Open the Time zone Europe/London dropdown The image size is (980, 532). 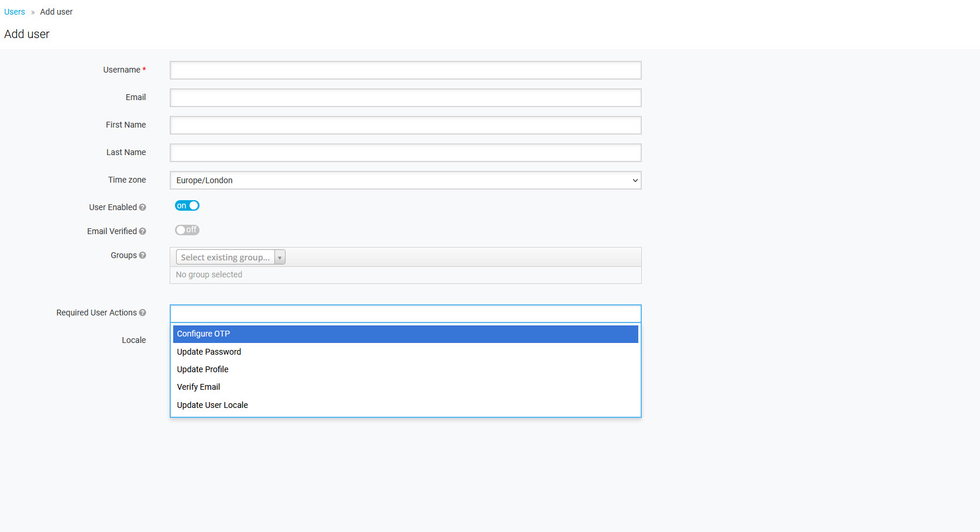pos(405,180)
